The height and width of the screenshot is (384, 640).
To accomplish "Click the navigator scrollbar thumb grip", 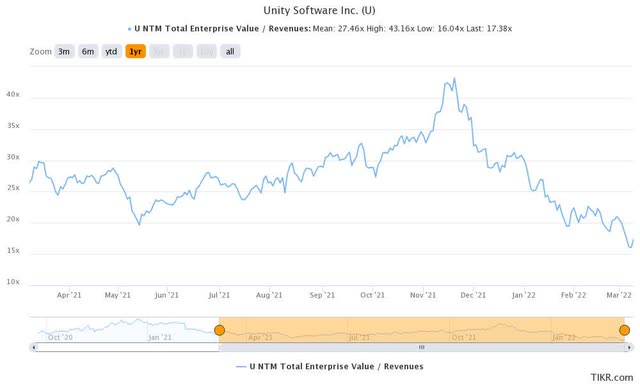I will tap(422, 347).
